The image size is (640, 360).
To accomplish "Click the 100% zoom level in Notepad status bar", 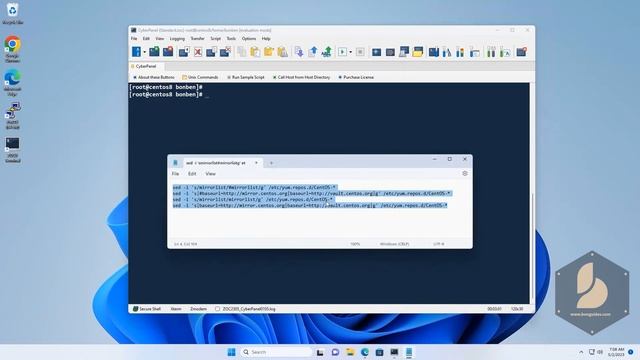I will 355,244.
